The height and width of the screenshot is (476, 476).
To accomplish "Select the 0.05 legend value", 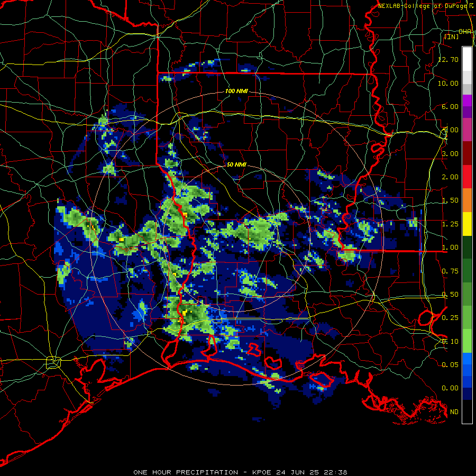I will [x=450, y=364].
